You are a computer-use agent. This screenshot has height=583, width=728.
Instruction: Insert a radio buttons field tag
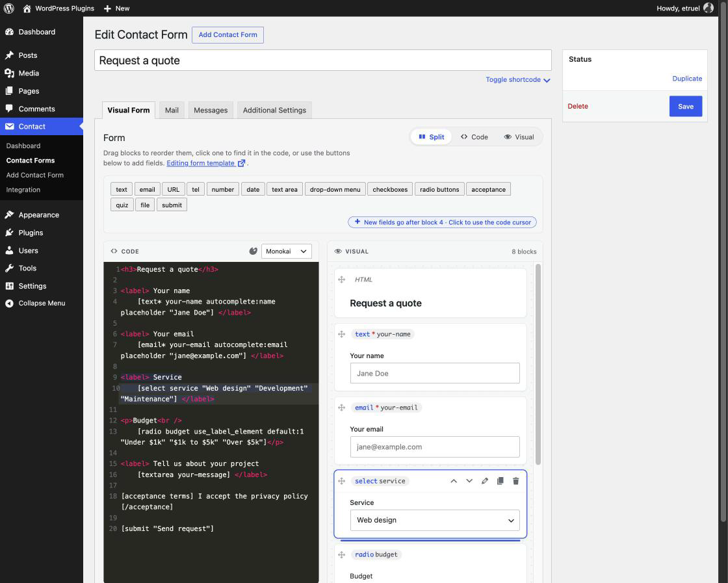(x=439, y=189)
